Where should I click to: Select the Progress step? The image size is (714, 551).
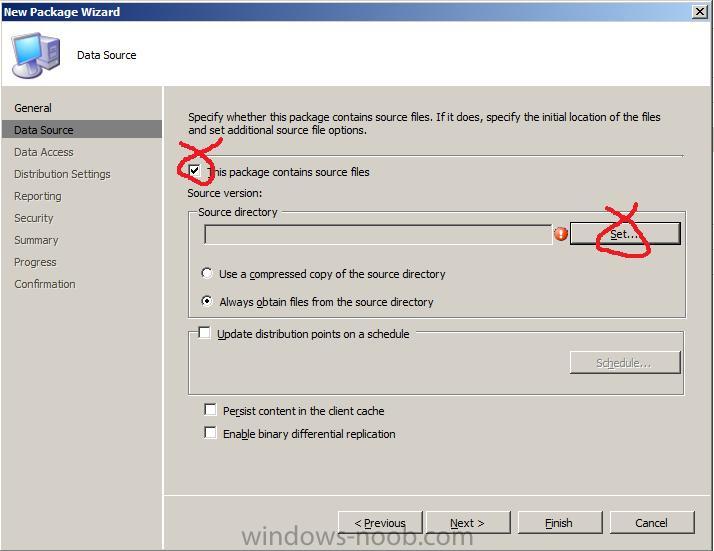pos(36,262)
